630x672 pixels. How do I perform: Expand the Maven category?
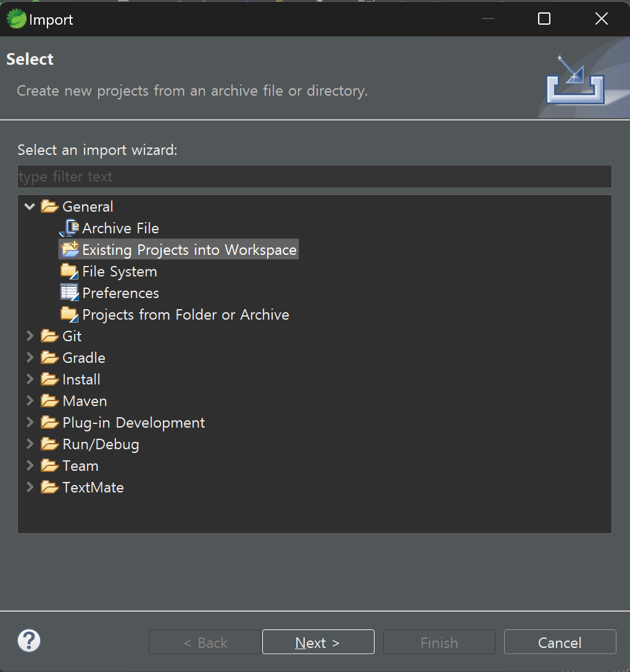point(30,400)
